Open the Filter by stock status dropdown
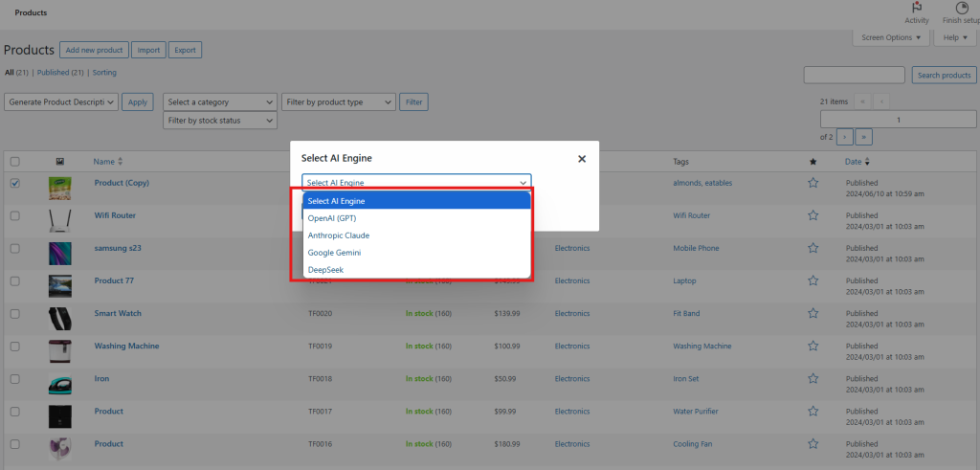Image resolution: width=980 pixels, height=470 pixels. coord(220,121)
